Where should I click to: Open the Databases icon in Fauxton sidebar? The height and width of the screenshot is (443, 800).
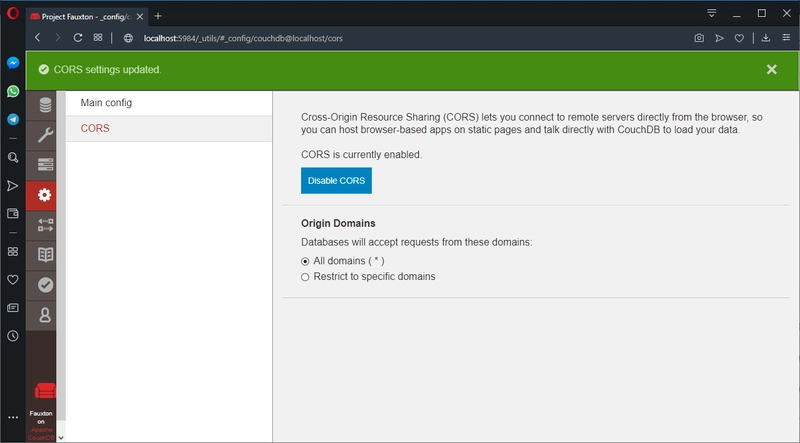[44, 105]
